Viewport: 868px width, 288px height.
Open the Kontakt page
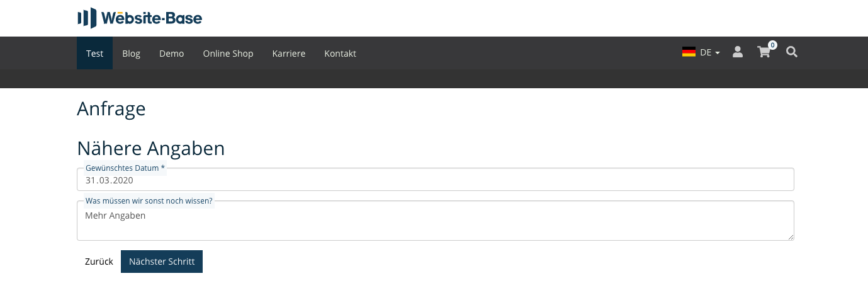tap(340, 53)
